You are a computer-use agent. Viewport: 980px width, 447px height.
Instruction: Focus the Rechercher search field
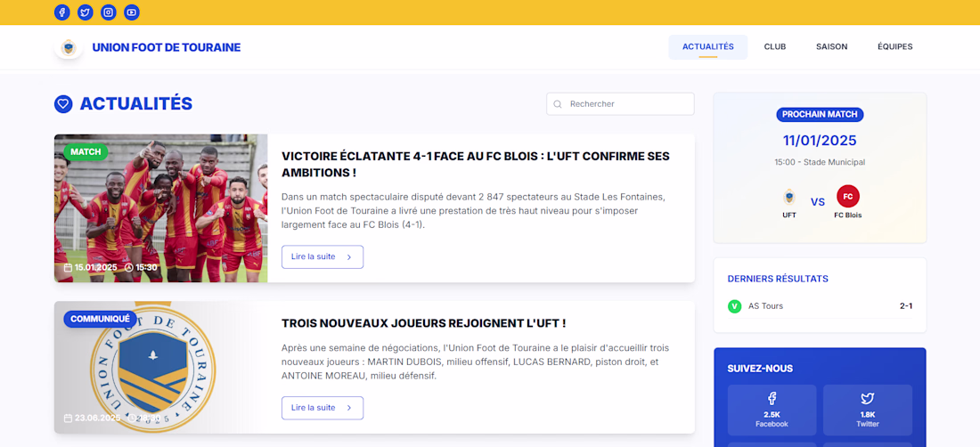[x=620, y=104]
